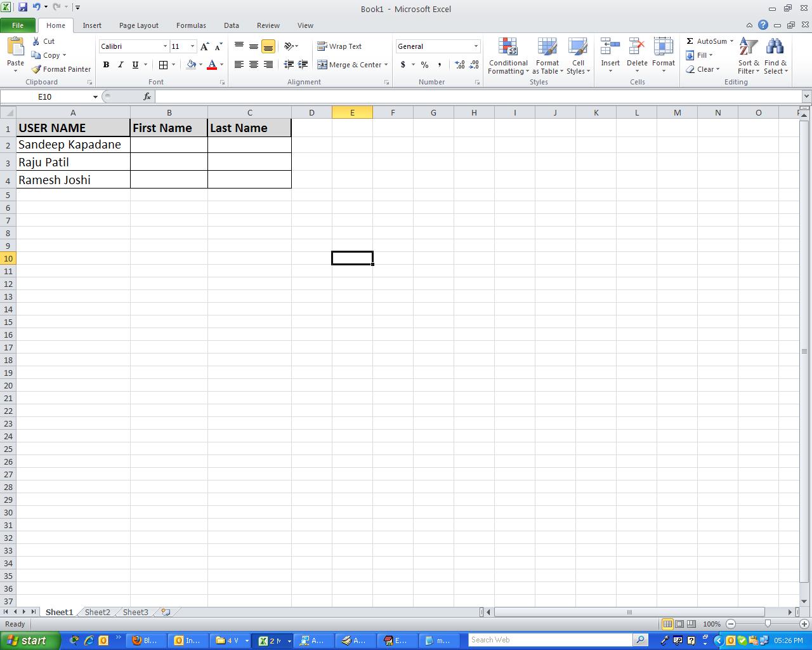The width and height of the screenshot is (812, 650).
Task: Toggle underline formatting
Action: pos(135,65)
